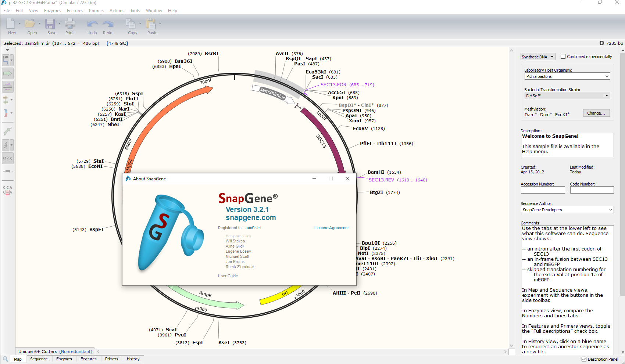The height and width of the screenshot is (364, 625).
Task: Close the About SnapGene dialog
Action: [x=348, y=179]
